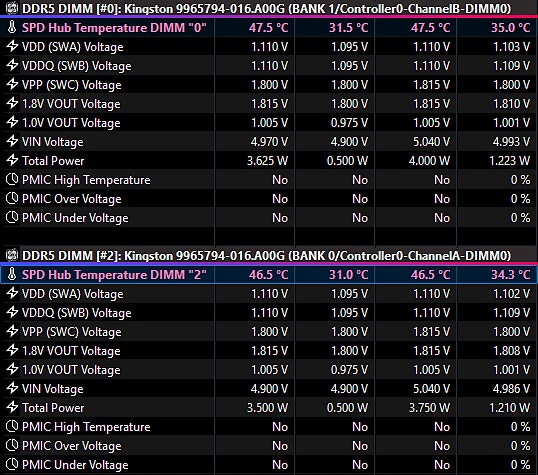This screenshot has height=475, width=538.
Task: Select the first VDDQ (SWB) Voltage sensor row
Action: click(x=269, y=66)
